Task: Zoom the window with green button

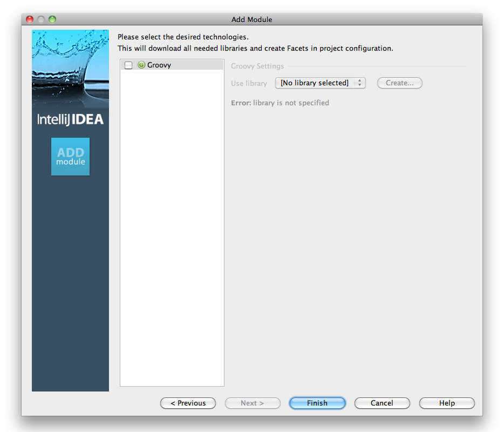Action: coord(52,19)
